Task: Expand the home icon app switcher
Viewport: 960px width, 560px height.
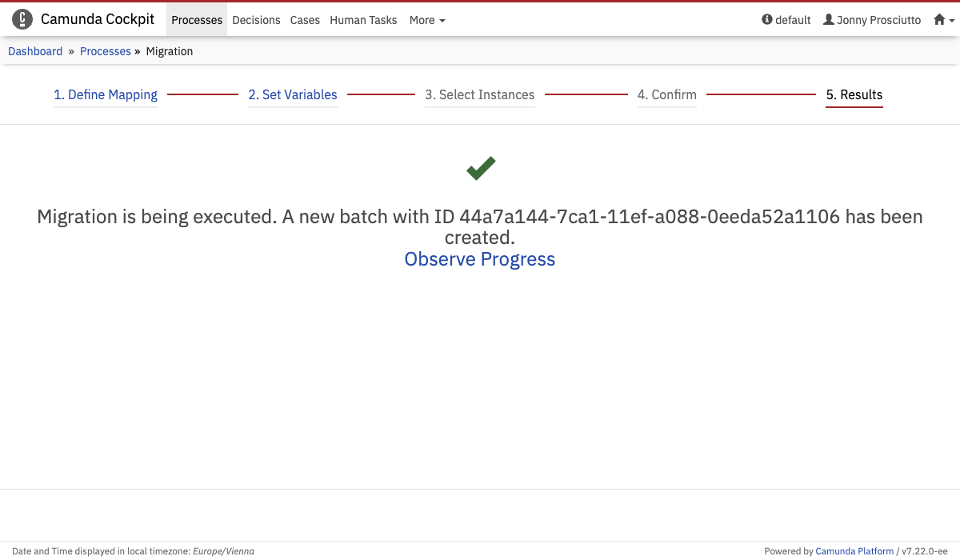Action: click(x=943, y=20)
